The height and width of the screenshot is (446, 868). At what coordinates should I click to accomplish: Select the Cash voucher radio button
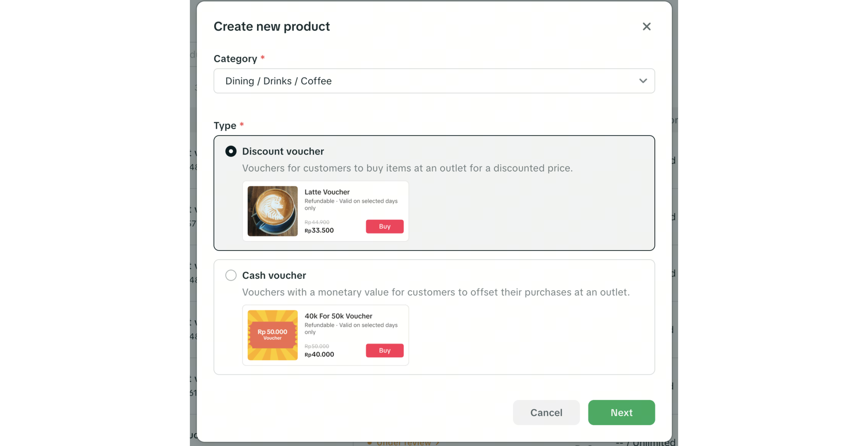(231, 275)
